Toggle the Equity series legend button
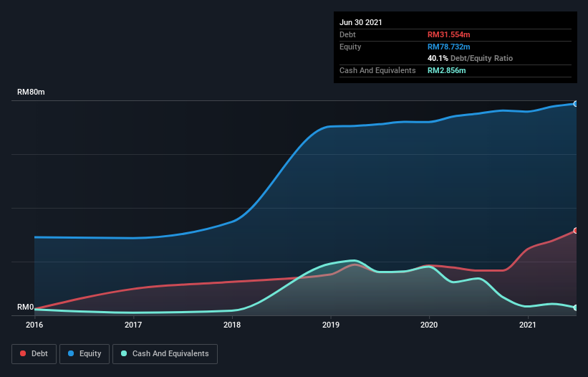 (x=85, y=354)
